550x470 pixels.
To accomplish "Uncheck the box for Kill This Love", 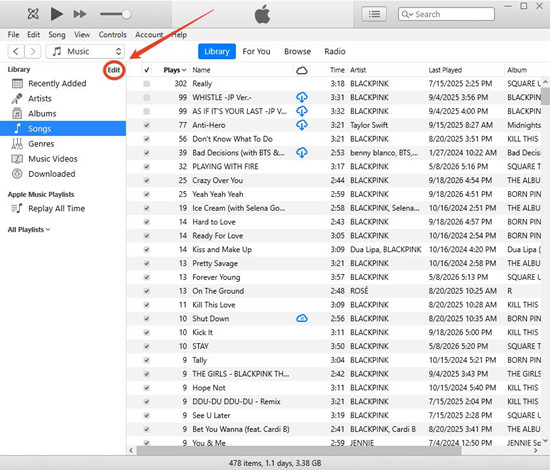I will pos(147,305).
